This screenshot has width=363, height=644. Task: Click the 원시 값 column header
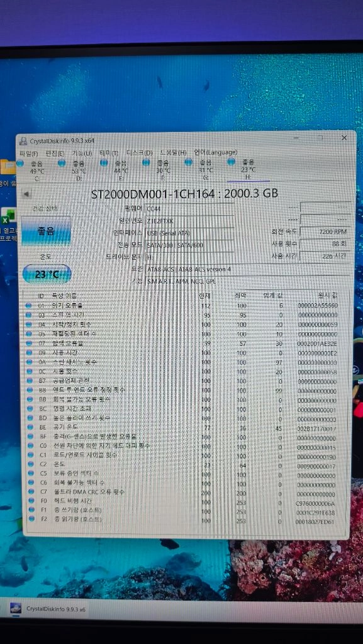328,295
